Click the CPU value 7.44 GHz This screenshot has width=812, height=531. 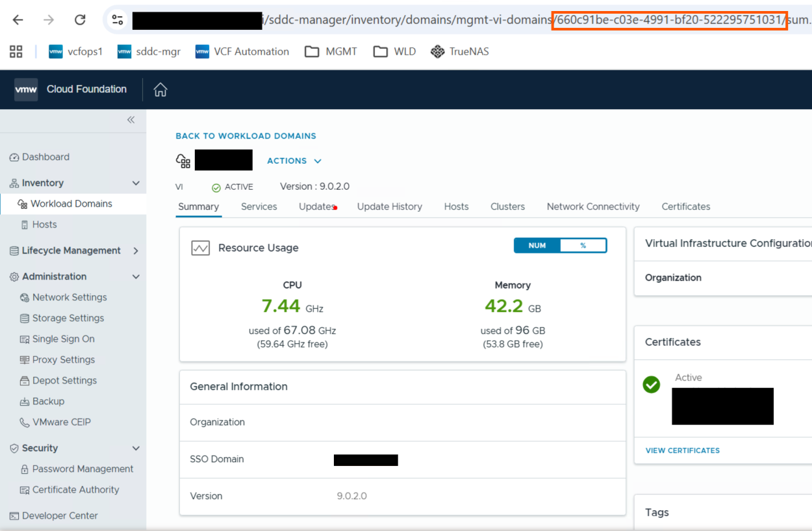292,305
